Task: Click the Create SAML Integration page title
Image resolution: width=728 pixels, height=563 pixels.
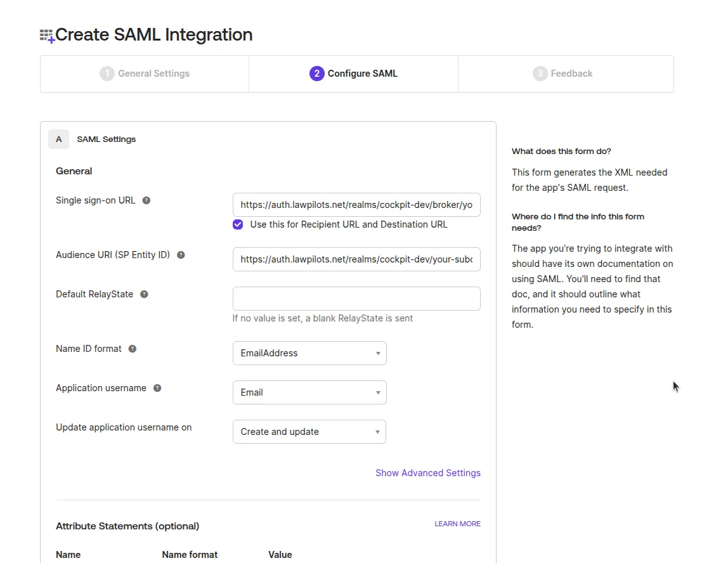Action: tap(153, 35)
